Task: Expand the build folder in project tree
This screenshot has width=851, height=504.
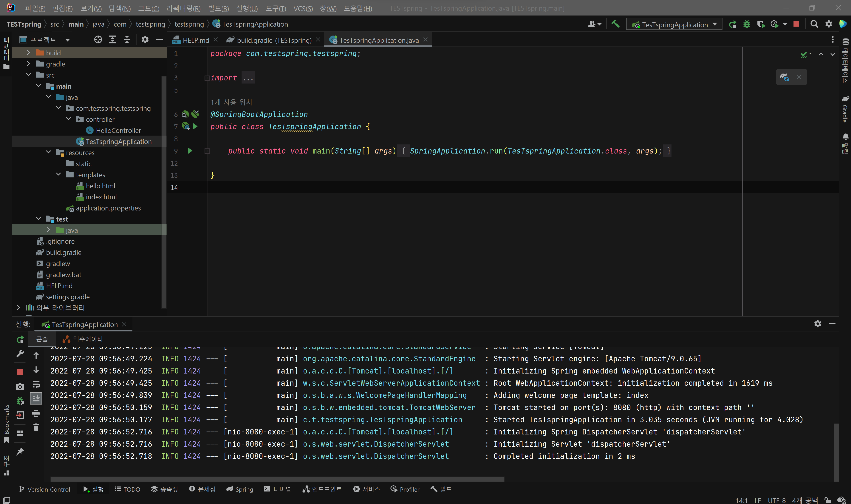Action: 29,53
